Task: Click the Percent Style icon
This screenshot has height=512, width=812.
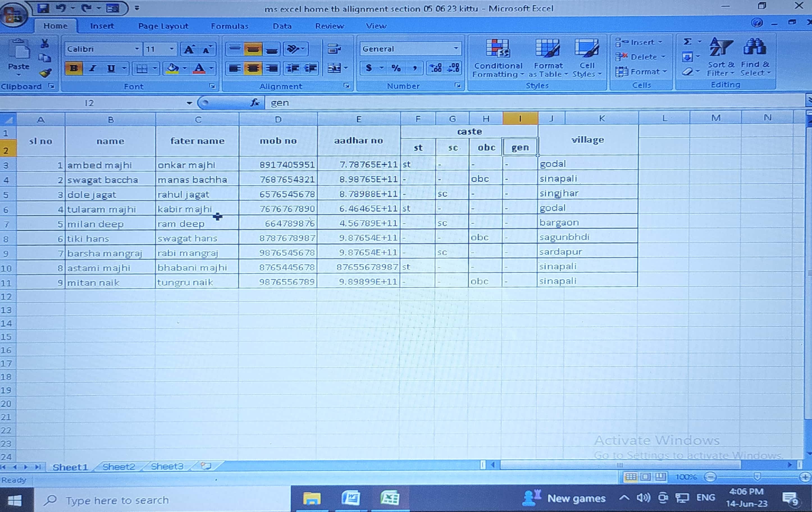Action: click(396, 68)
